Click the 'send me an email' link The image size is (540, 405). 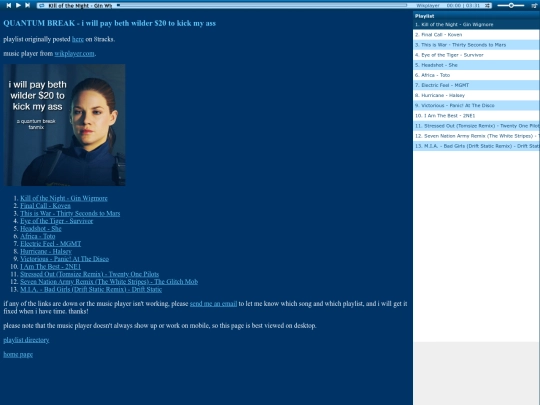tap(213, 304)
